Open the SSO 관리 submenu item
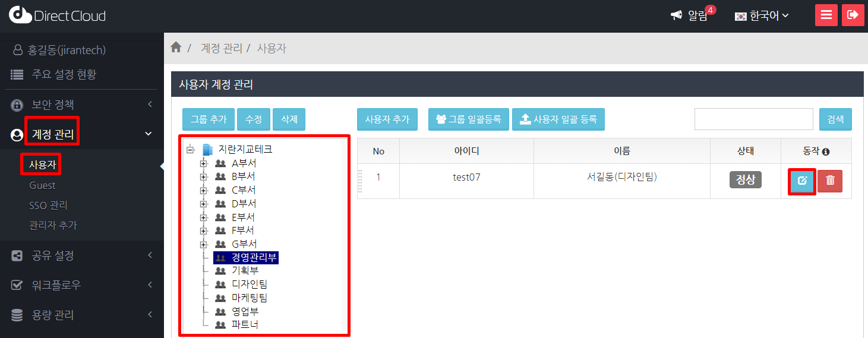This screenshot has height=338, width=868. pyautogui.click(x=48, y=206)
